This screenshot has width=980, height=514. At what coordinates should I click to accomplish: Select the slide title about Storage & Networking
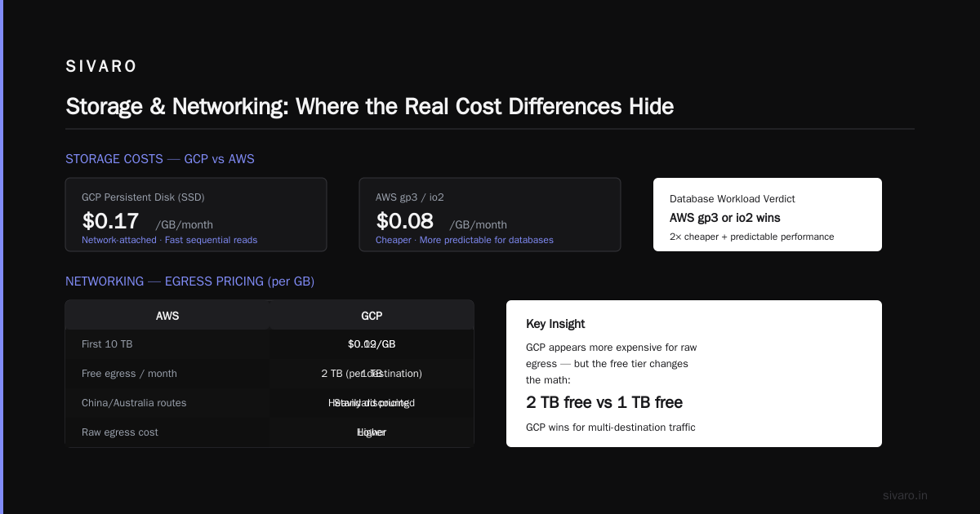pyautogui.click(x=369, y=107)
